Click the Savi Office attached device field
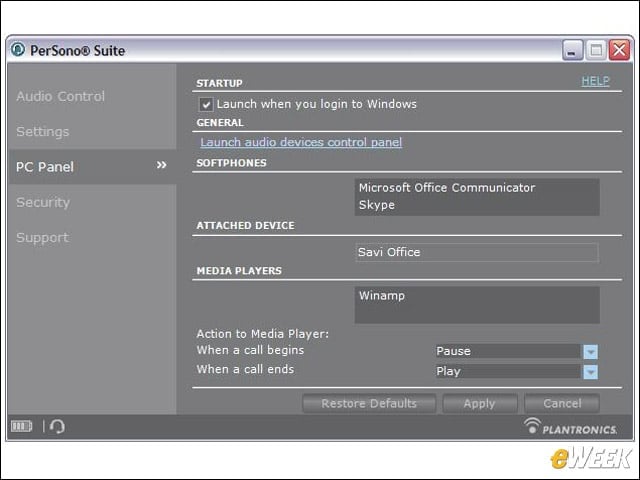 477,252
